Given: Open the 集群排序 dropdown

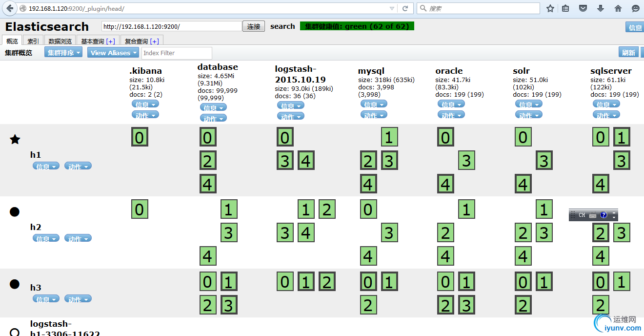Looking at the screenshot, I should tap(63, 53).
